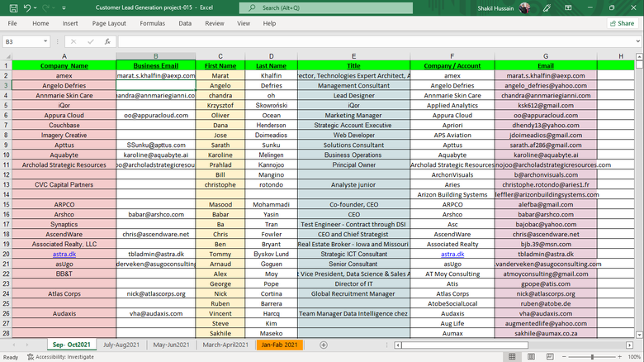Open the Help ribbon tab

pyautogui.click(x=269, y=23)
